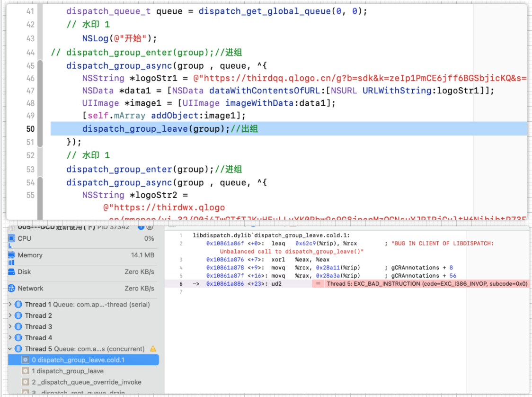Click the Thread 1 icon

coord(18,304)
